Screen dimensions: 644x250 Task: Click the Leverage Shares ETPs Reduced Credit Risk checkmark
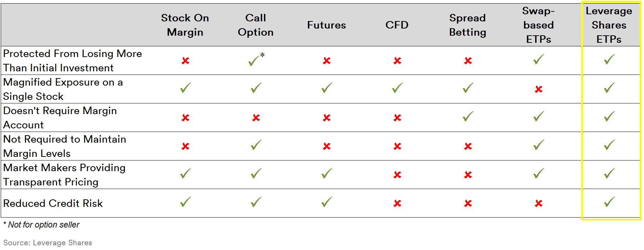pyautogui.click(x=609, y=202)
